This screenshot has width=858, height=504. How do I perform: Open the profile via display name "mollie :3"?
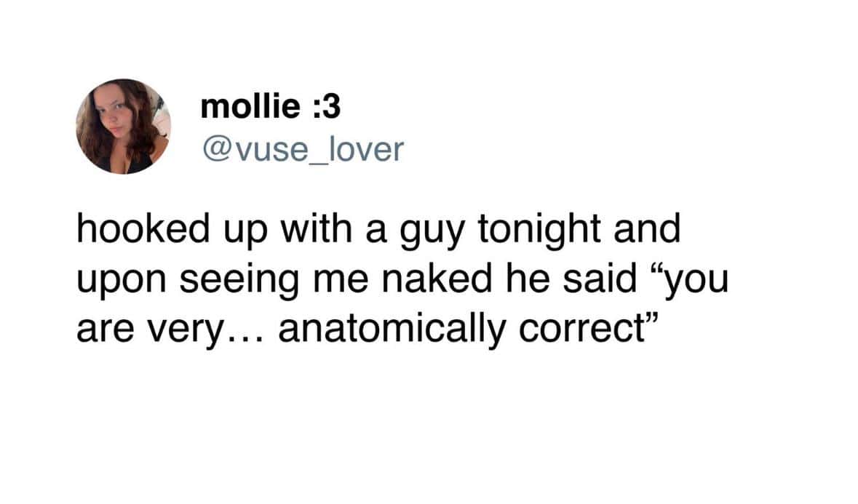pos(270,108)
